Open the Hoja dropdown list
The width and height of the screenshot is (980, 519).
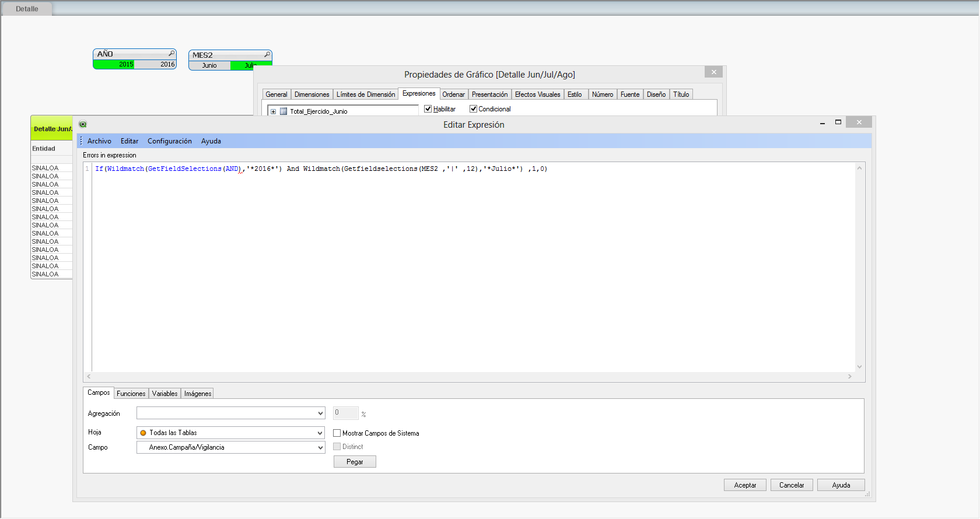[x=320, y=433]
